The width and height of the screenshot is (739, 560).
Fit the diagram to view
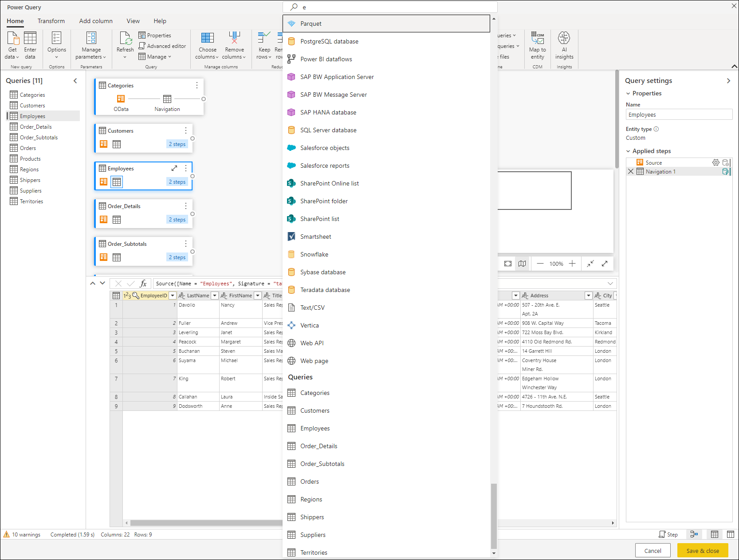click(x=508, y=264)
